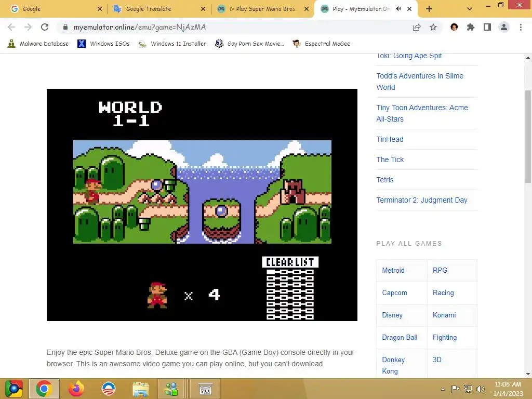Click the address bar URL
Viewport: 532px width, 399px height.
(139, 27)
